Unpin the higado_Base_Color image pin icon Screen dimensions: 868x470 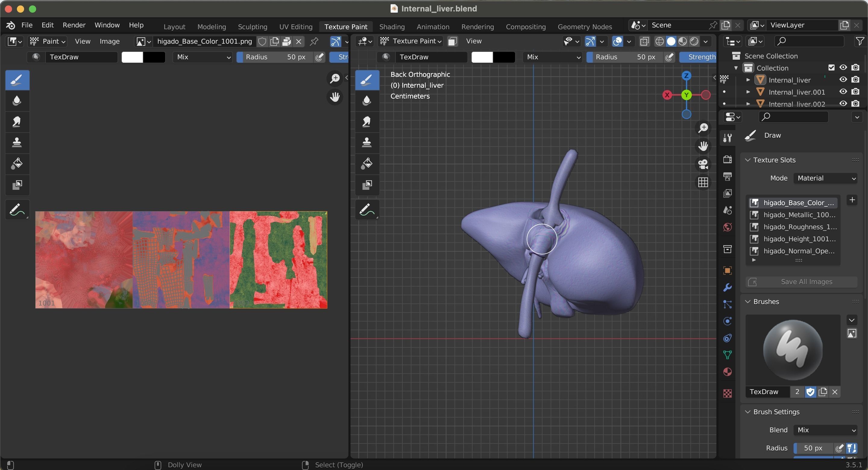[314, 41]
